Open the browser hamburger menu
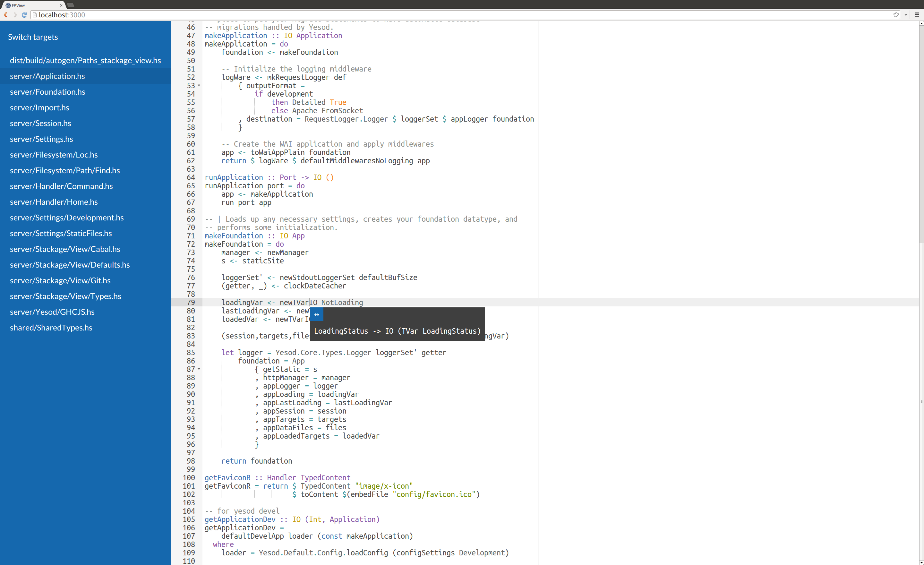Viewport: 924px width, 565px height. pyautogui.click(x=917, y=15)
